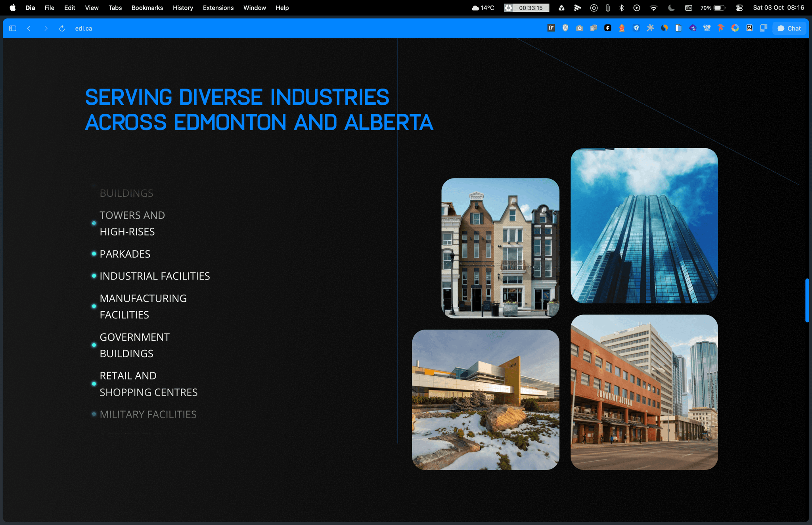
Task: Go forward using the forward arrow
Action: pyautogui.click(x=46, y=29)
